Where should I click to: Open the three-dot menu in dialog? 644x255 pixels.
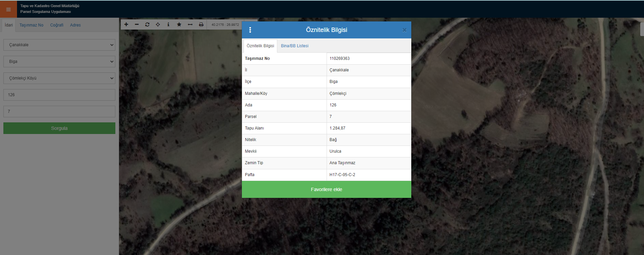click(x=250, y=30)
